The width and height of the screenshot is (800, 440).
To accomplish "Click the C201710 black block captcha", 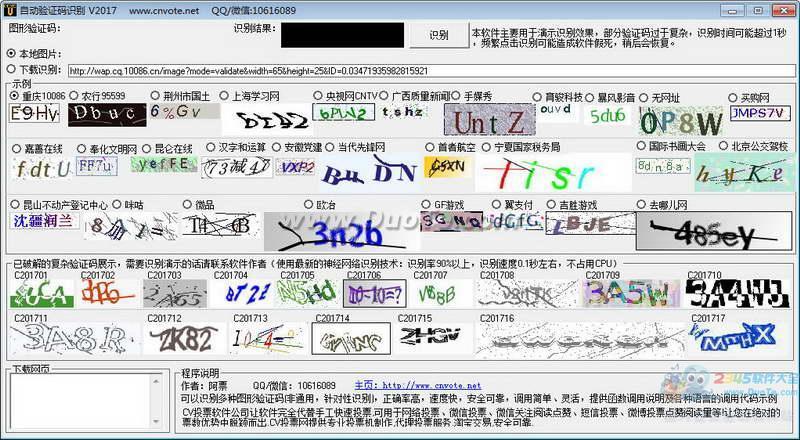I will coord(737,294).
